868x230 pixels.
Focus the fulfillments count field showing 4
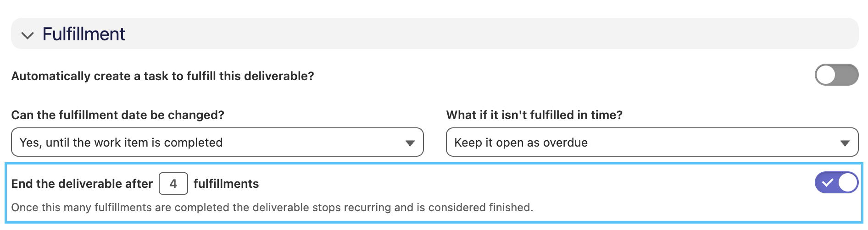[x=173, y=184]
